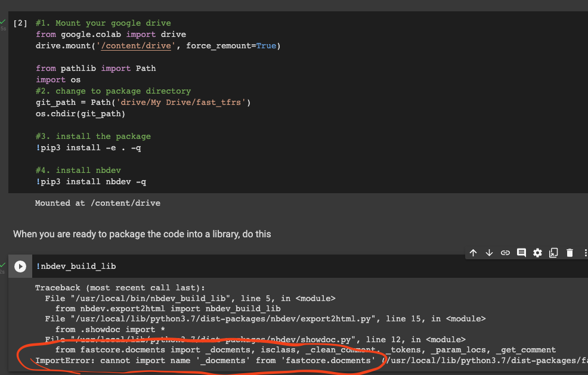Click the green checkmark beside the first cell
This screenshot has height=375, width=588.
4,23
